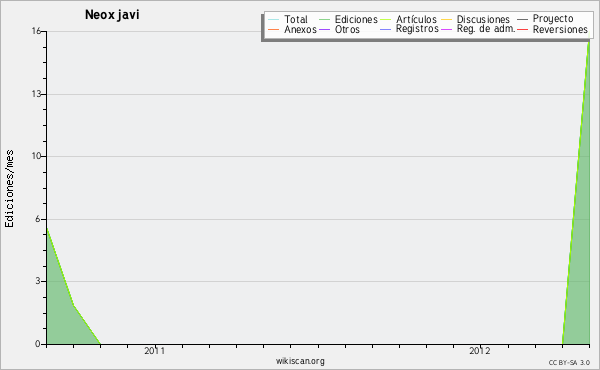Click the Proyecto legend entry
Image resolution: width=600 pixels, height=370 pixels.
pyautogui.click(x=545, y=19)
